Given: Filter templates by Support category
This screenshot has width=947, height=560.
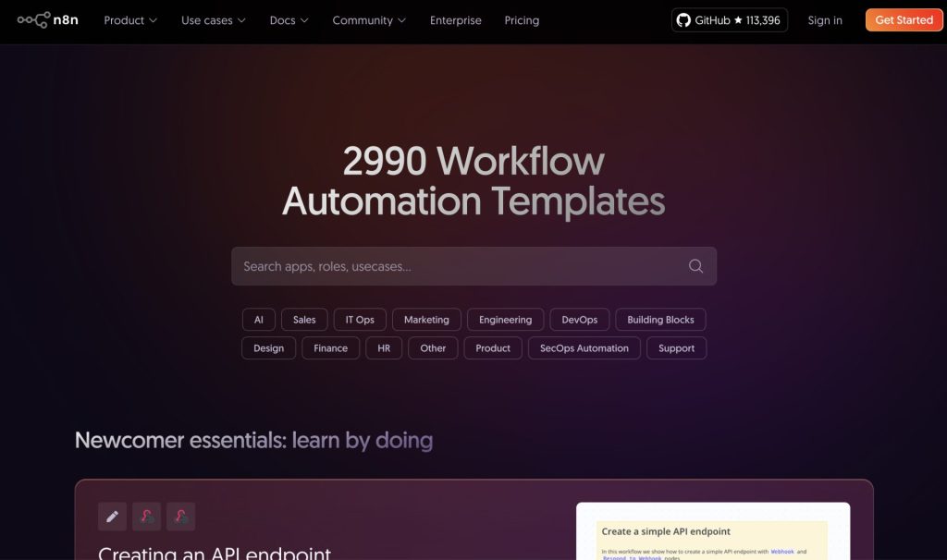Looking at the screenshot, I should pos(676,348).
